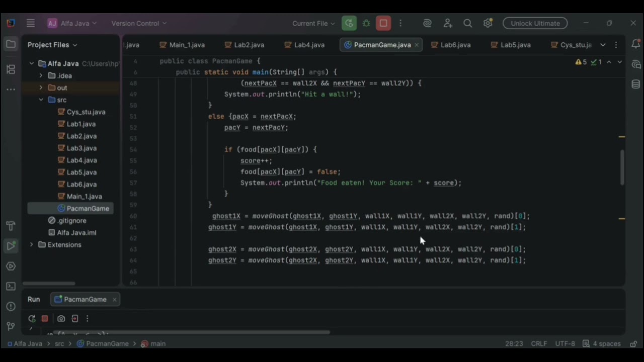The width and height of the screenshot is (644, 362).
Task: Collapse the Alfa Java root folder
Action: 32,63
